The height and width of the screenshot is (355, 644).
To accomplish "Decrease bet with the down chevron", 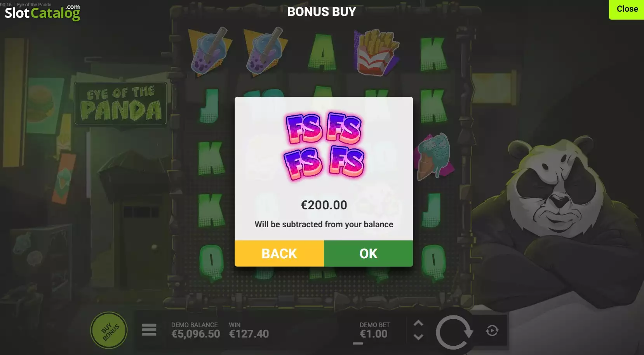I will (418, 337).
